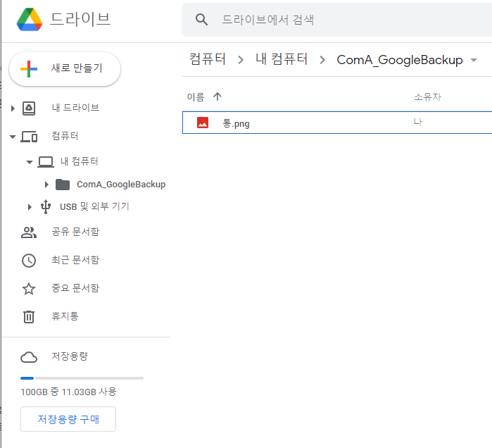The height and width of the screenshot is (448, 492).
Task: Select 내 컴퓨터 in the sidebar tree
Action: [79, 161]
